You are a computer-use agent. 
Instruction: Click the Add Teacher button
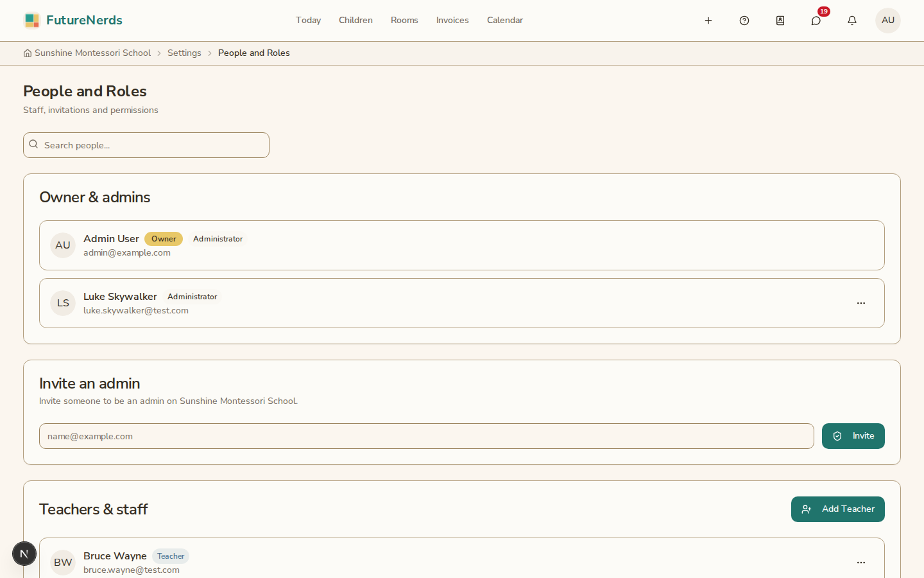pos(838,509)
